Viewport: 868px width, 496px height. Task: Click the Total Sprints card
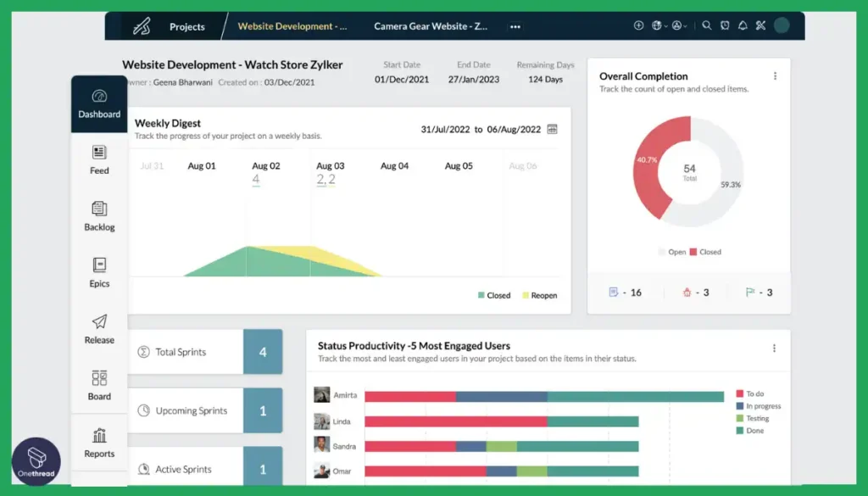pos(205,352)
